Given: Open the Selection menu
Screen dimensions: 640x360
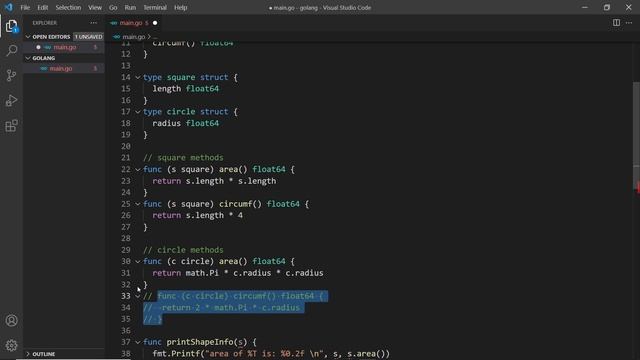Looking at the screenshot, I should 68,7.
